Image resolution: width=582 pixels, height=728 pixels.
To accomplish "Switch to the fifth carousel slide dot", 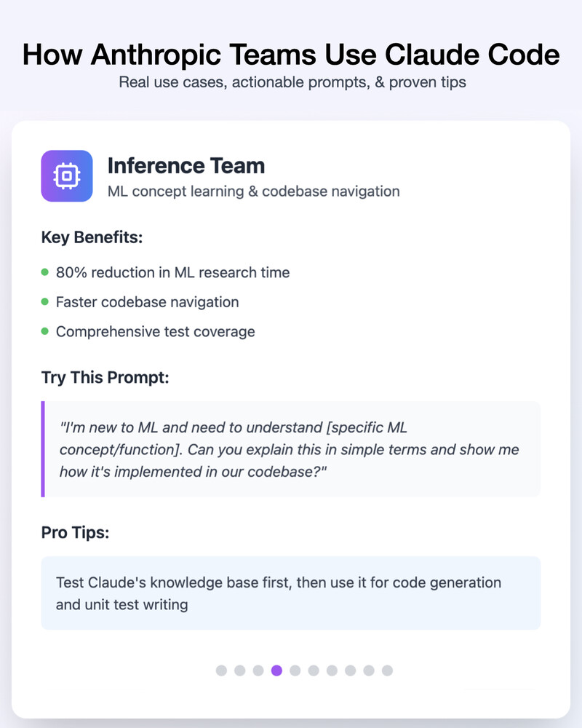I will click(295, 670).
